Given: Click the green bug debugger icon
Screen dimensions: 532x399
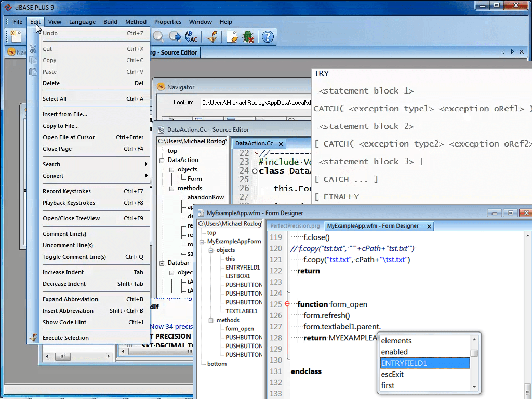Looking at the screenshot, I should [248, 37].
